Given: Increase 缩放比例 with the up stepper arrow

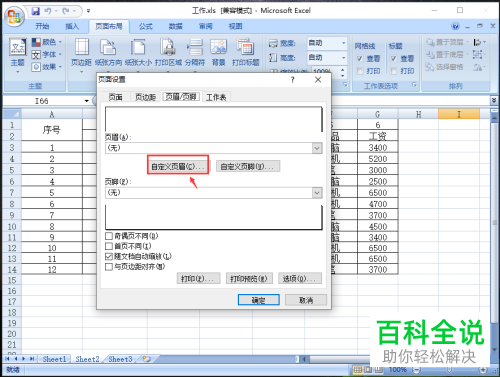Looking at the screenshot, I should (x=343, y=69).
